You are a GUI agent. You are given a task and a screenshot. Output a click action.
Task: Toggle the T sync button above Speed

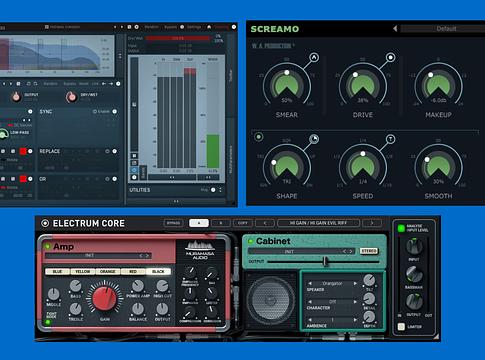[x=390, y=139]
